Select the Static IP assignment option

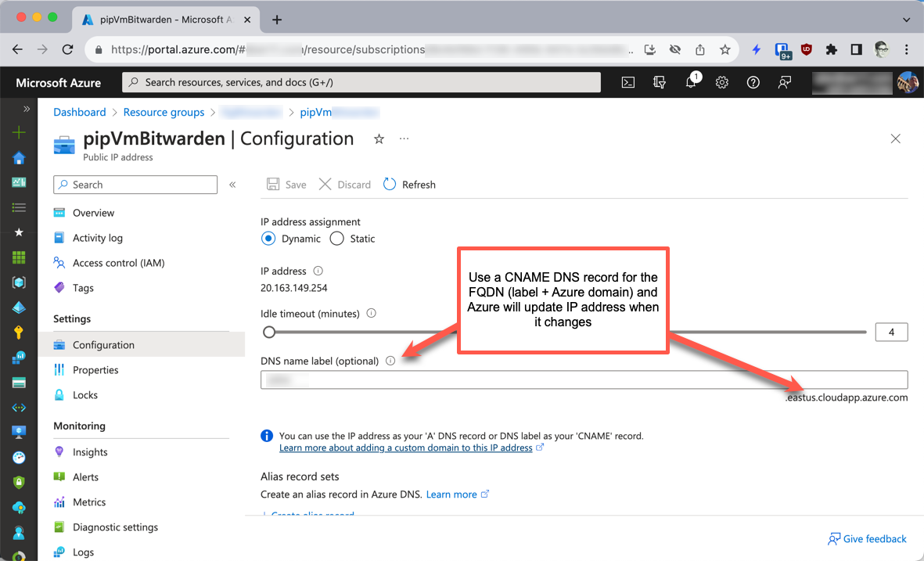click(x=336, y=239)
